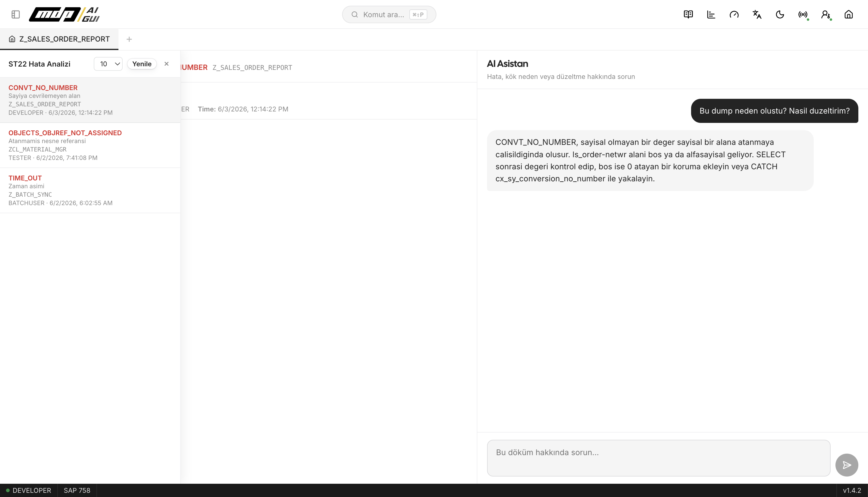
Task: Click the MDP AI GUI logo
Action: 64,14
